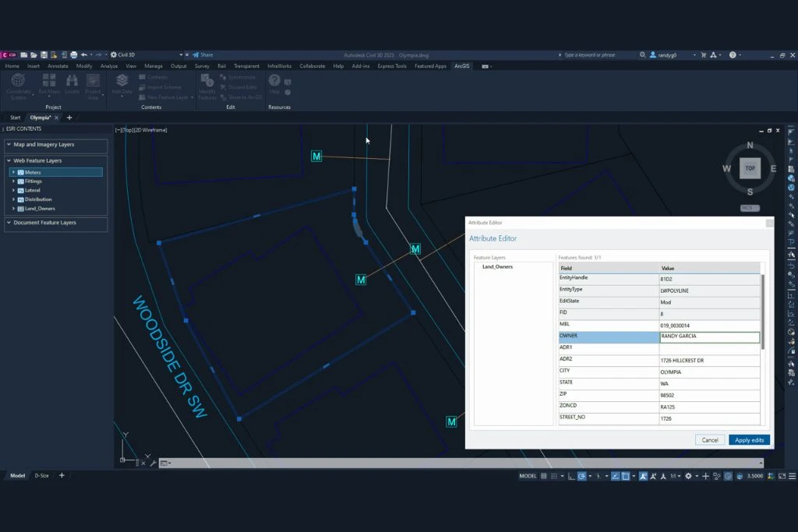Open the Start file tab
This screenshot has height=532, width=798.
(16, 118)
